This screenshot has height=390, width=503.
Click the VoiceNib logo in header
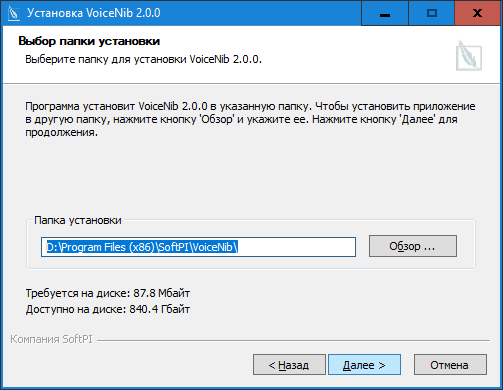469,56
